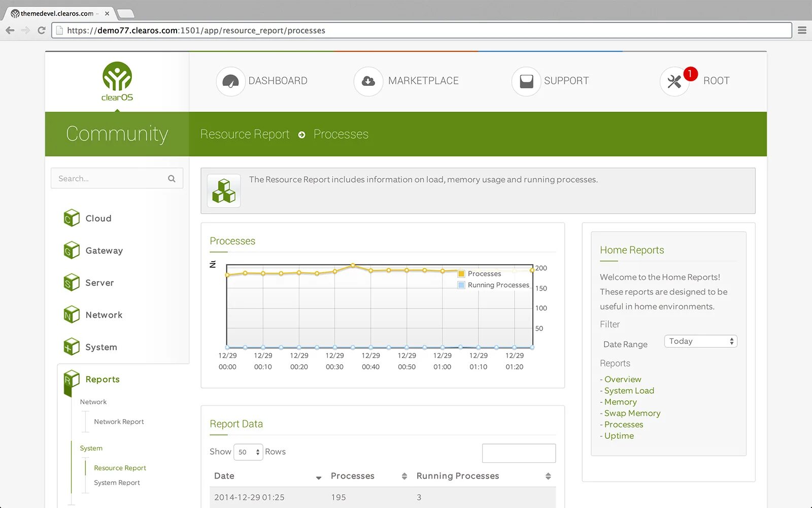The width and height of the screenshot is (812, 508).
Task: Expand the Cloud sidebar category
Action: (98, 218)
